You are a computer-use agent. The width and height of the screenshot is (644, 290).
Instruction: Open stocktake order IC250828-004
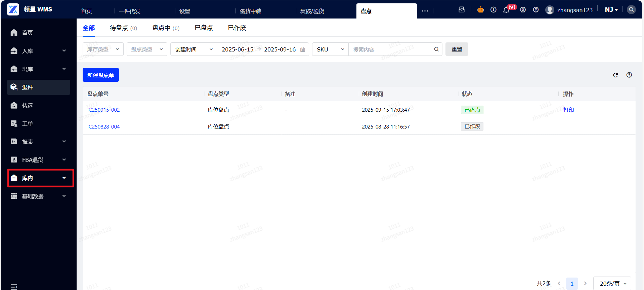point(103,126)
